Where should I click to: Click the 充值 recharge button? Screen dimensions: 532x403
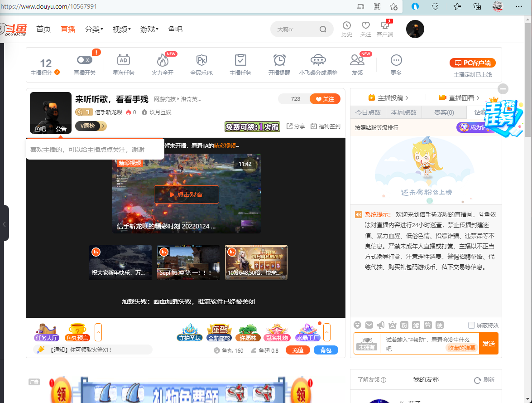click(x=298, y=350)
